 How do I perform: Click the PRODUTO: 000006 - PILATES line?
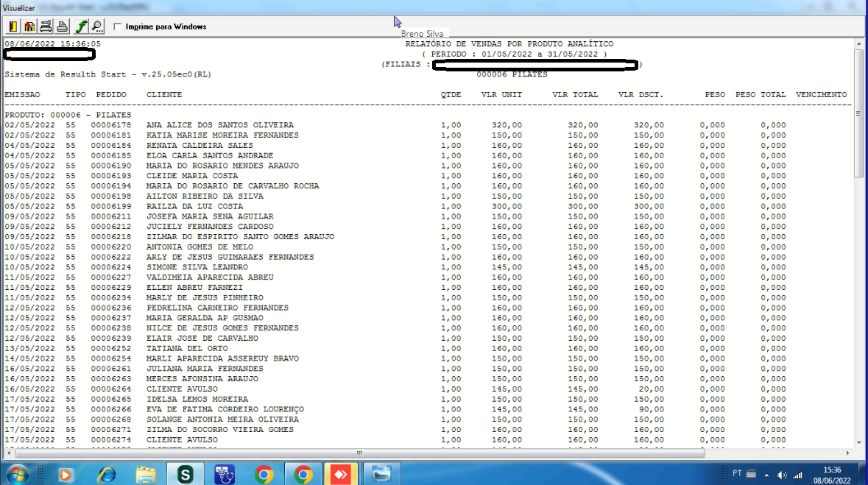pyautogui.click(x=68, y=115)
